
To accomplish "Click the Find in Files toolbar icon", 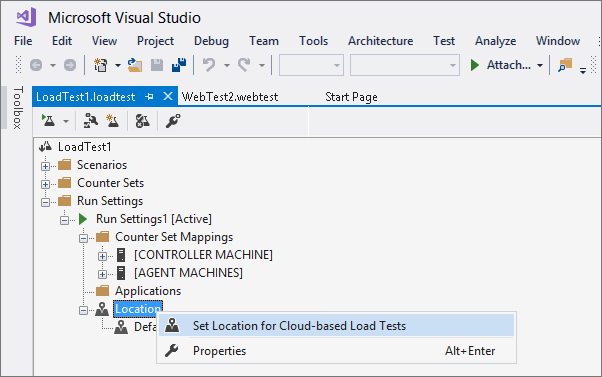I will pyautogui.click(x=565, y=65).
